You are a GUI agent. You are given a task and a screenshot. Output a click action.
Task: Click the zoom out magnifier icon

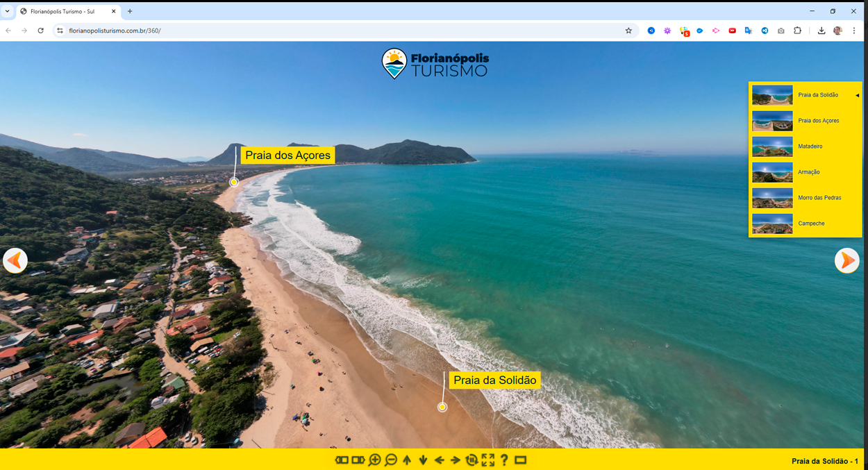(x=391, y=460)
